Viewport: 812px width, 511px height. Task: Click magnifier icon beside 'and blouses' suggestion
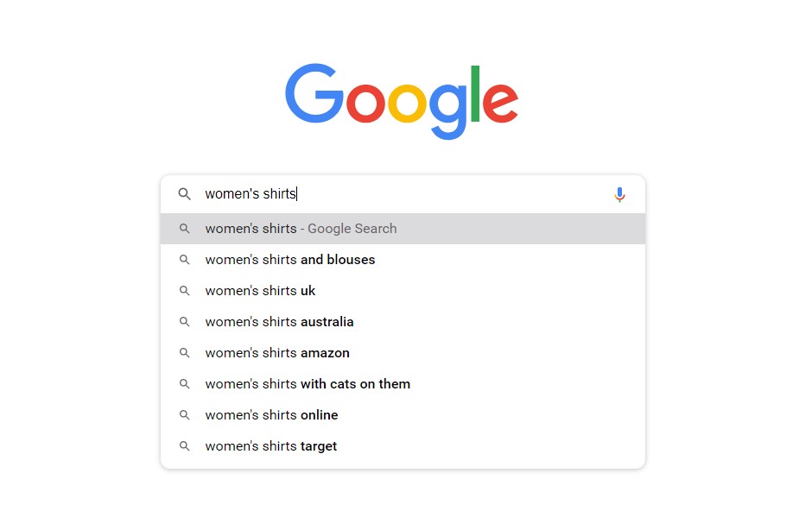(x=184, y=260)
